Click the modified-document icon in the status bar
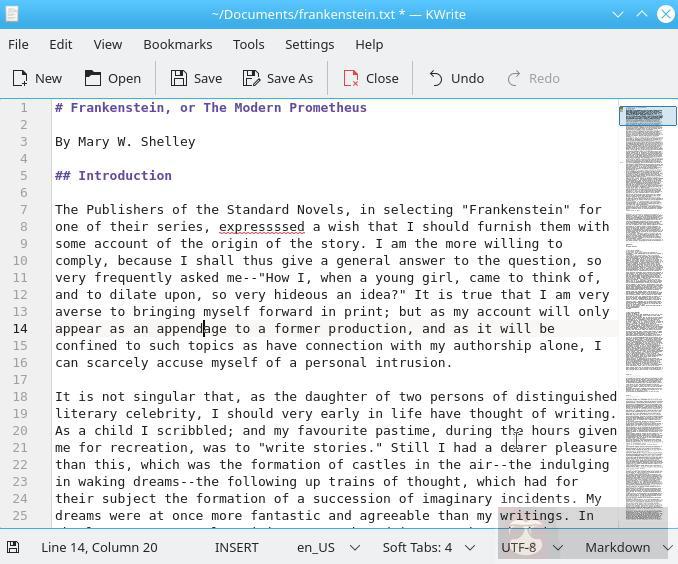 (13, 547)
